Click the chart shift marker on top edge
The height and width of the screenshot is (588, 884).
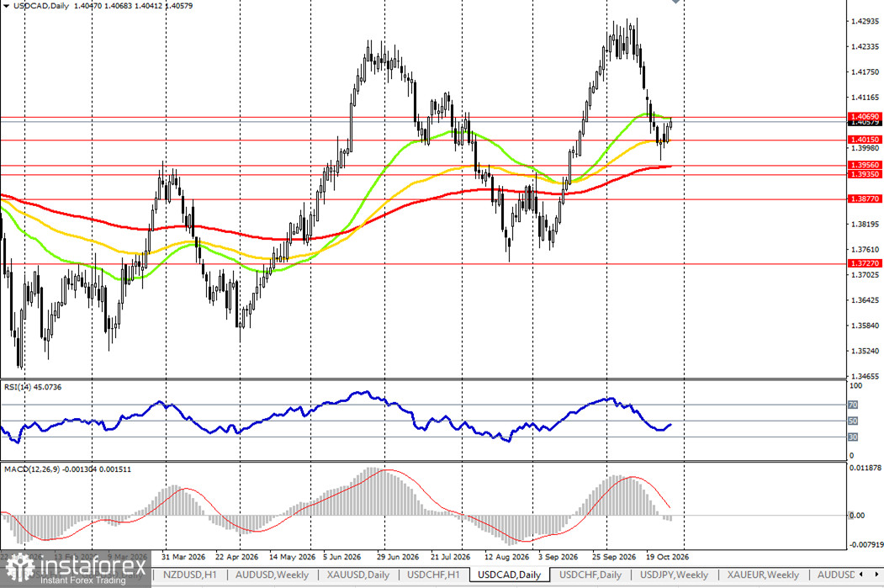point(676,2)
